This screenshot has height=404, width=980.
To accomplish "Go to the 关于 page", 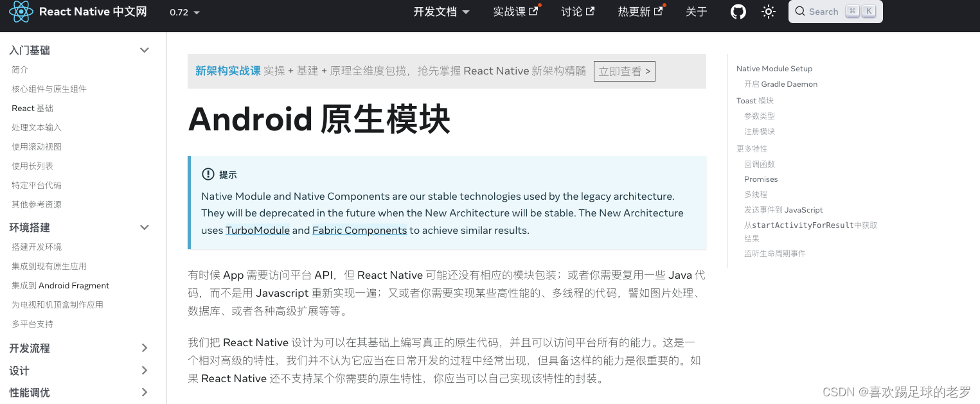I will click(x=696, y=12).
